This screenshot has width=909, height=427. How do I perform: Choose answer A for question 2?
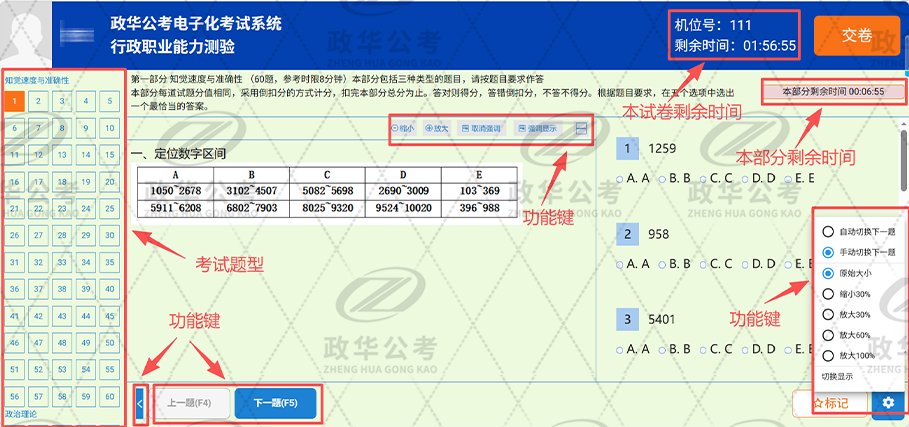point(633,264)
